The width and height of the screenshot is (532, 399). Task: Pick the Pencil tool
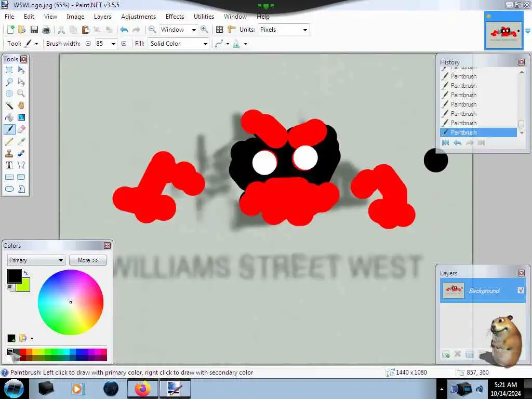tap(9, 141)
